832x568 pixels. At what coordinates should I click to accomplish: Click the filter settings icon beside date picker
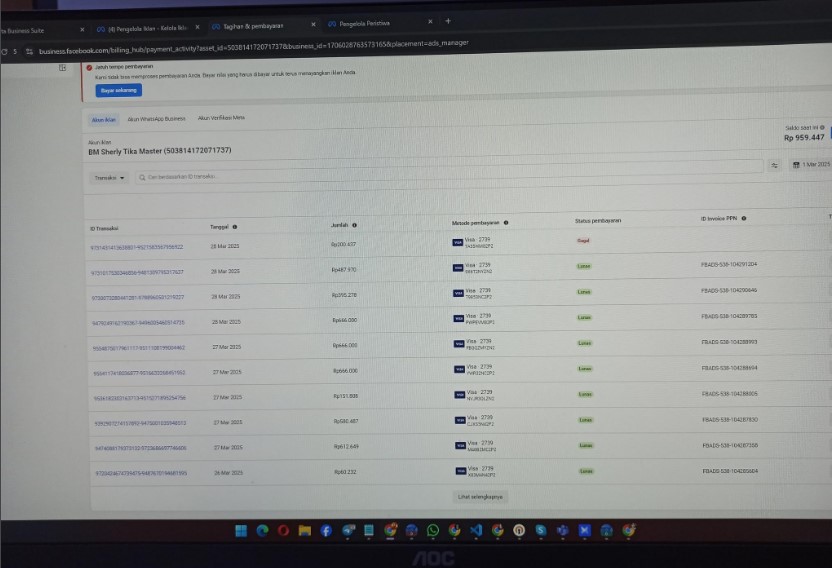click(x=774, y=165)
